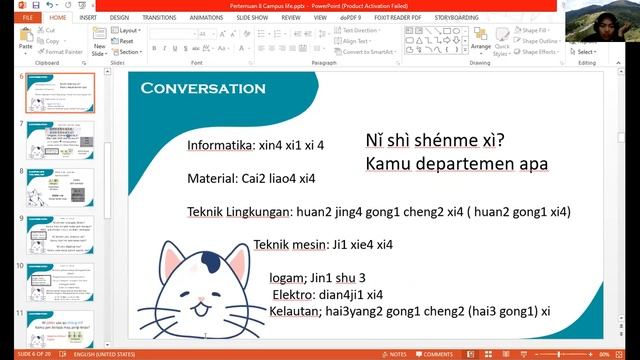Select slide 10 thumbnail
640x360 pixels.
click(60, 282)
